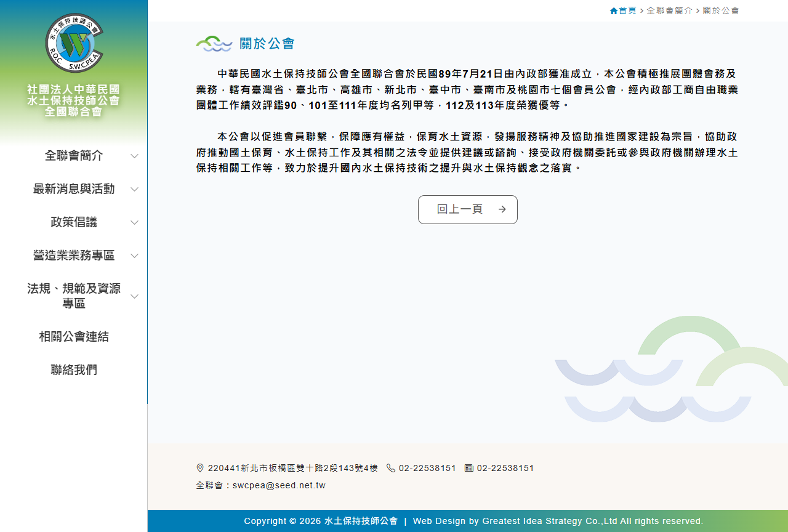Click 全聯會簡介 in the breadcrumb
Image resolution: width=788 pixels, height=532 pixels.
(x=670, y=10)
